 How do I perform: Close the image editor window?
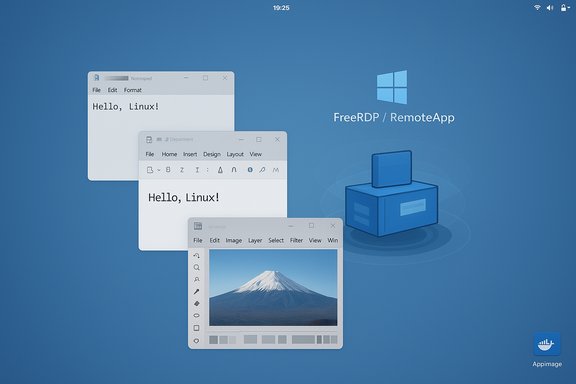[x=333, y=226]
